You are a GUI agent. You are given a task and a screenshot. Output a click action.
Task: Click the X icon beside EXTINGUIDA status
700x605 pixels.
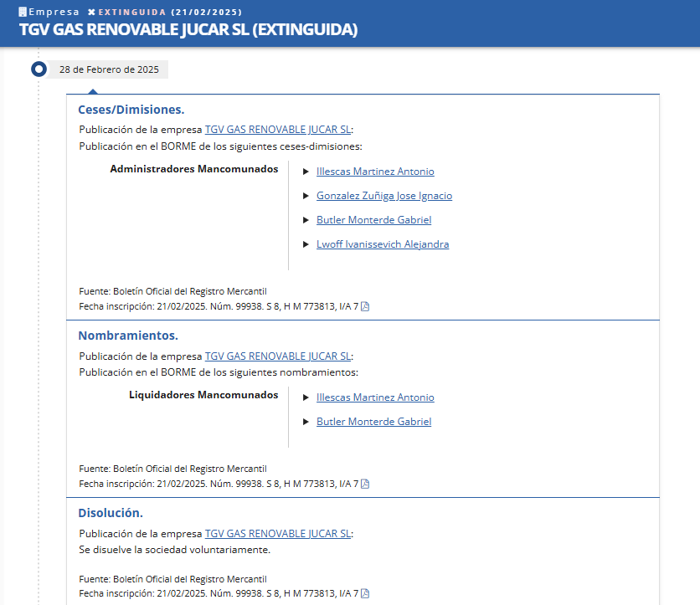pos(91,12)
